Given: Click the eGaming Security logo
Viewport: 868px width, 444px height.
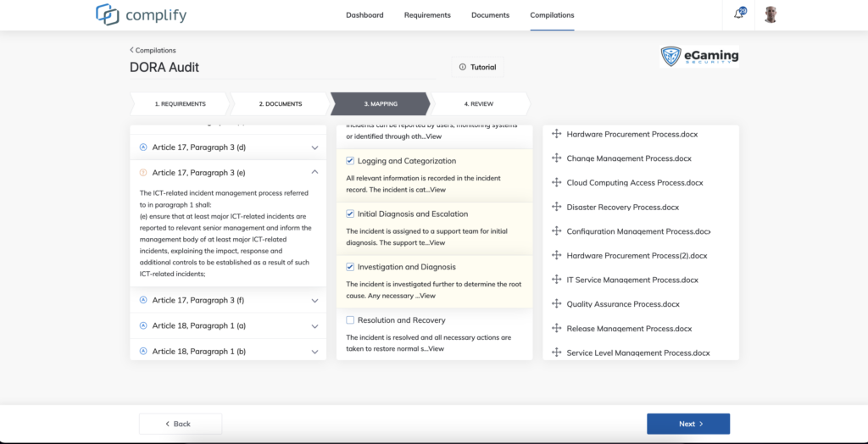Looking at the screenshot, I should 699,57.
